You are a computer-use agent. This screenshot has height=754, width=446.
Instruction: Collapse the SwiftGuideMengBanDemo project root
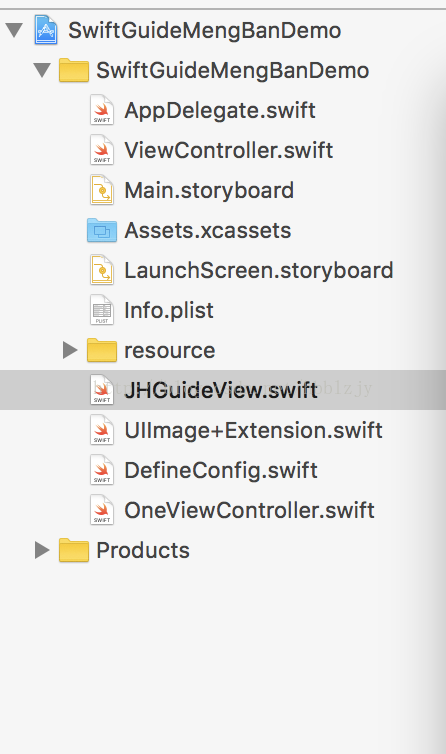click(14, 30)
